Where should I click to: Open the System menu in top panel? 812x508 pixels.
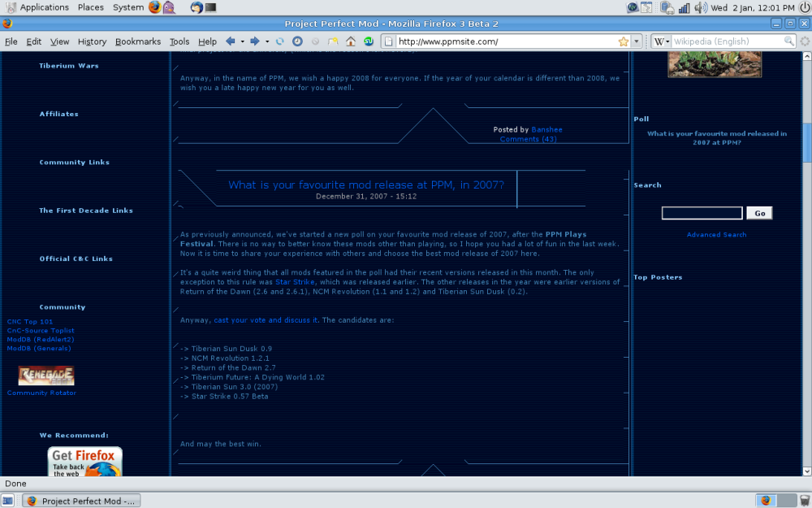(128, 7)
